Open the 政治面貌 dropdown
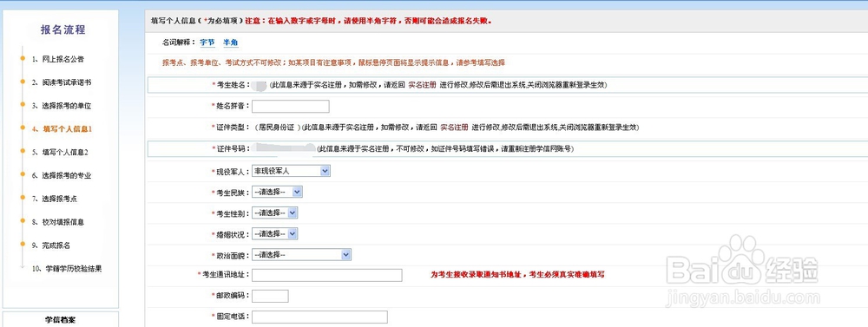The width and height of the screenshot is (868, 327). pyautogui.click(x=302, y=255)
